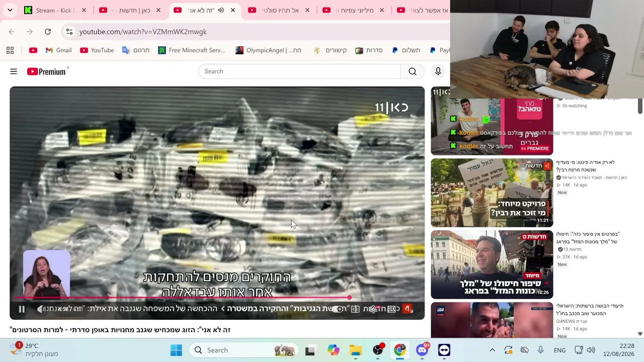Screen dimensions: 644x362
Task: Close the active זה לא אני tab
Action: pyautogui.click(x=233, y=10)
